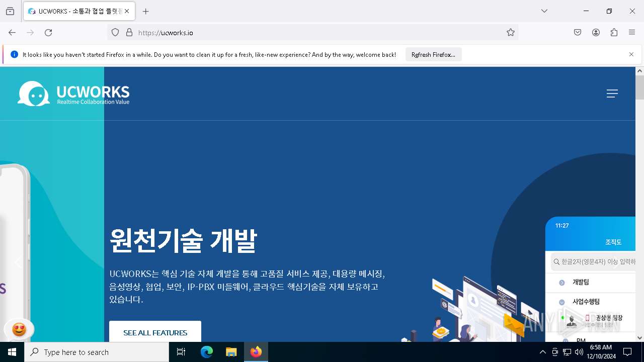The image size is (644, 362).
Task: Click the meet now tray icon
Action: 555,352
